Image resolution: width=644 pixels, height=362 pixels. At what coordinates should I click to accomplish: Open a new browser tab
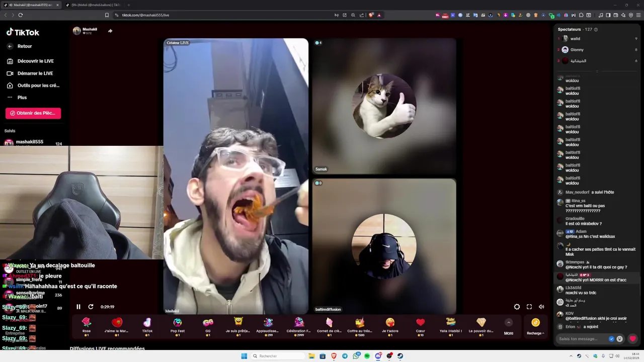point(129,5)
